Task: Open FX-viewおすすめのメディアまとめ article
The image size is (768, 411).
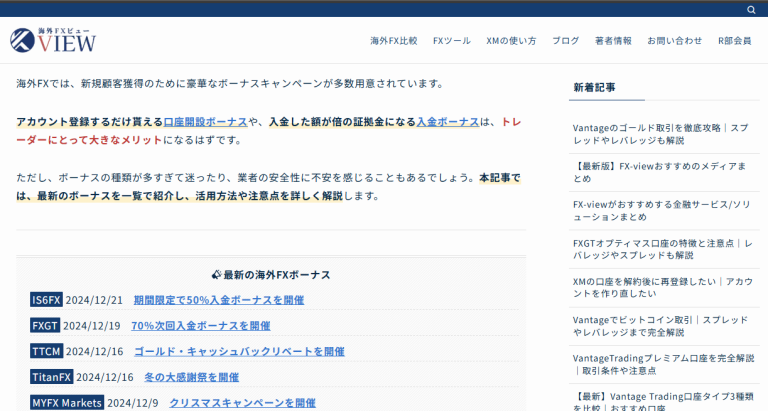Action: point(660,171)
